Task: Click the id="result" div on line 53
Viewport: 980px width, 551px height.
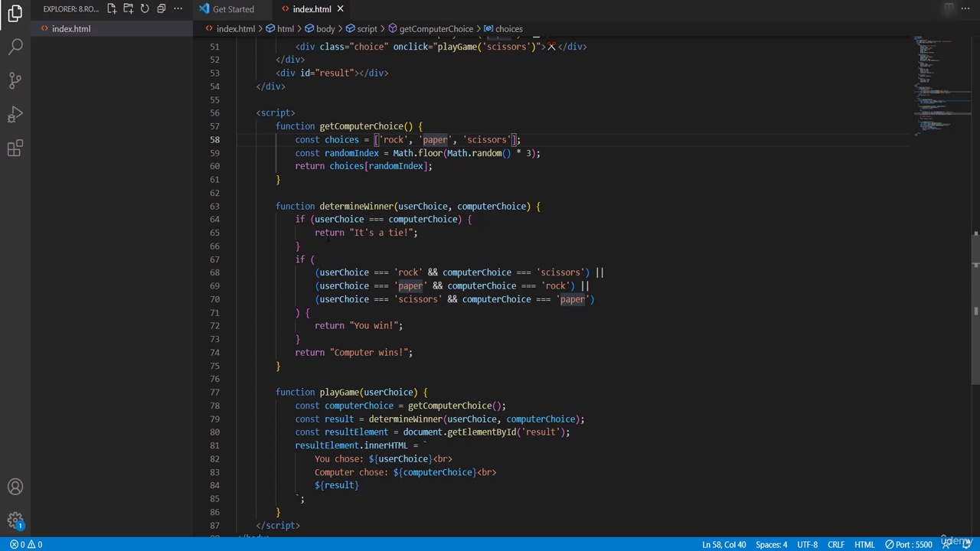Action: tap(332, 73)
